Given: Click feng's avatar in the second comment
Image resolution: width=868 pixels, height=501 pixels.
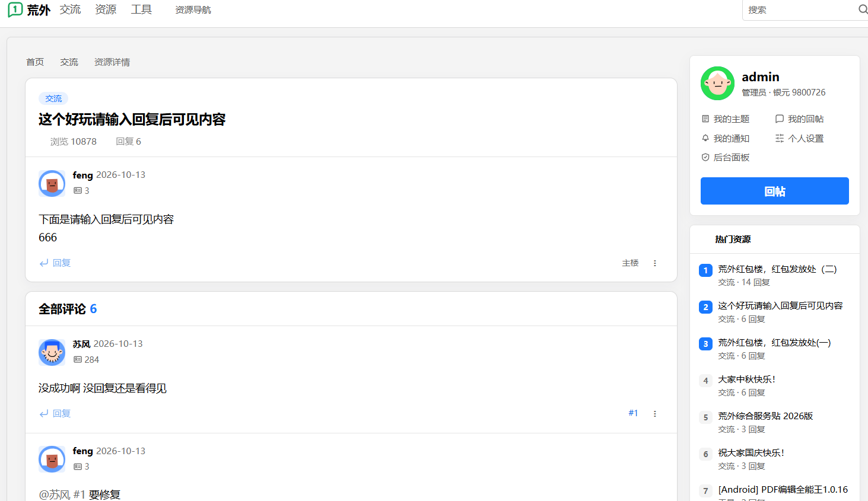Looking at the screenshot, I should coord(52,459).
